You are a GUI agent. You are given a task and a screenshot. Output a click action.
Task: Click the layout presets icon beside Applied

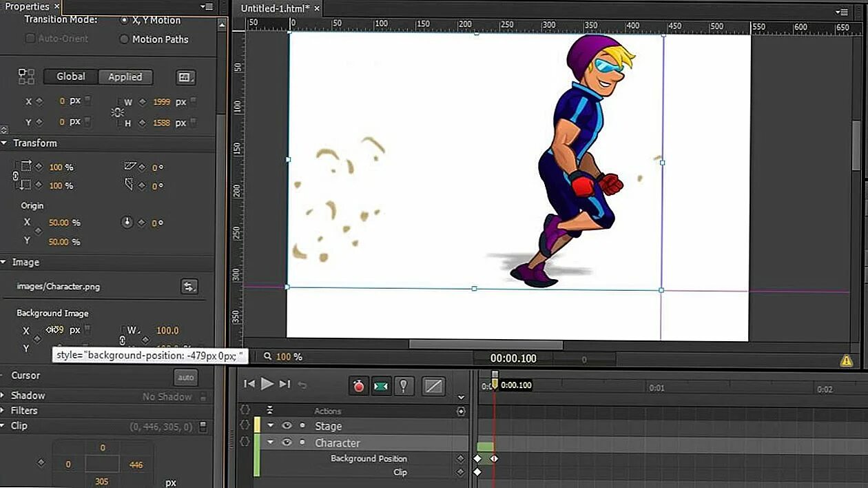(185, 77)
